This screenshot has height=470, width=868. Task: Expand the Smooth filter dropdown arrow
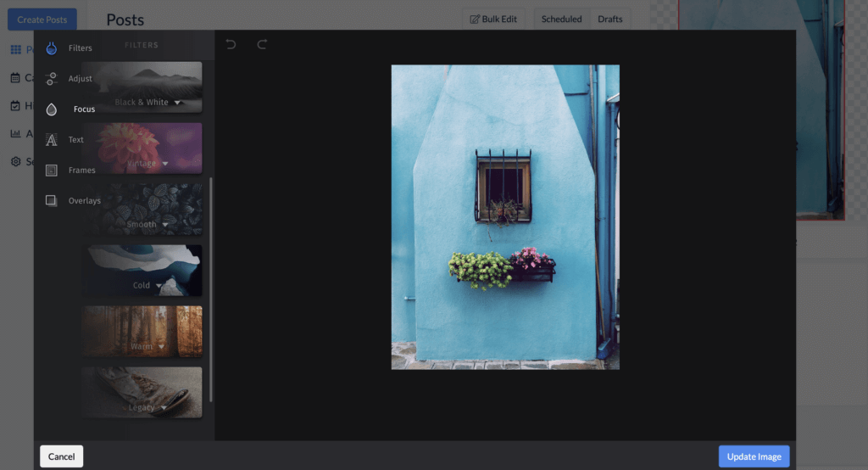(x=165, y=225)
